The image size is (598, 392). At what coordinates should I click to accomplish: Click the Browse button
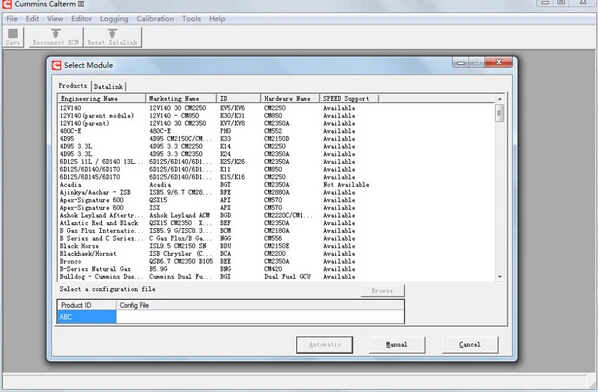click(382, 291)
